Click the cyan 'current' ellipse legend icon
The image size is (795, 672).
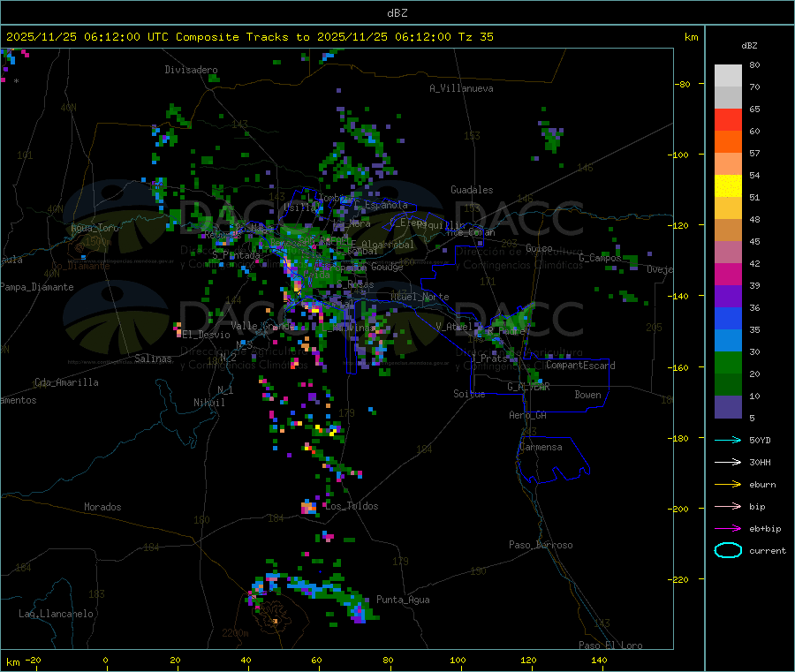tap(728, 550)
